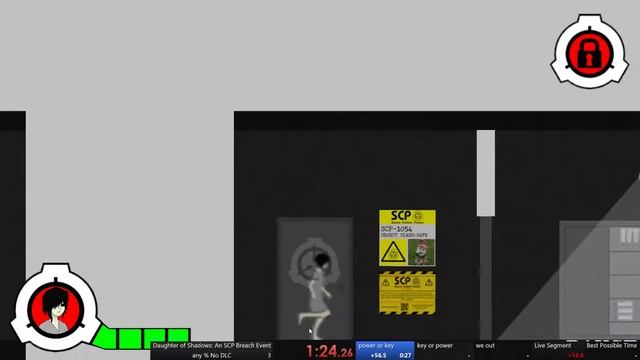Click the green health bar segments
640x360 pixels.
(x=141, y=338)
